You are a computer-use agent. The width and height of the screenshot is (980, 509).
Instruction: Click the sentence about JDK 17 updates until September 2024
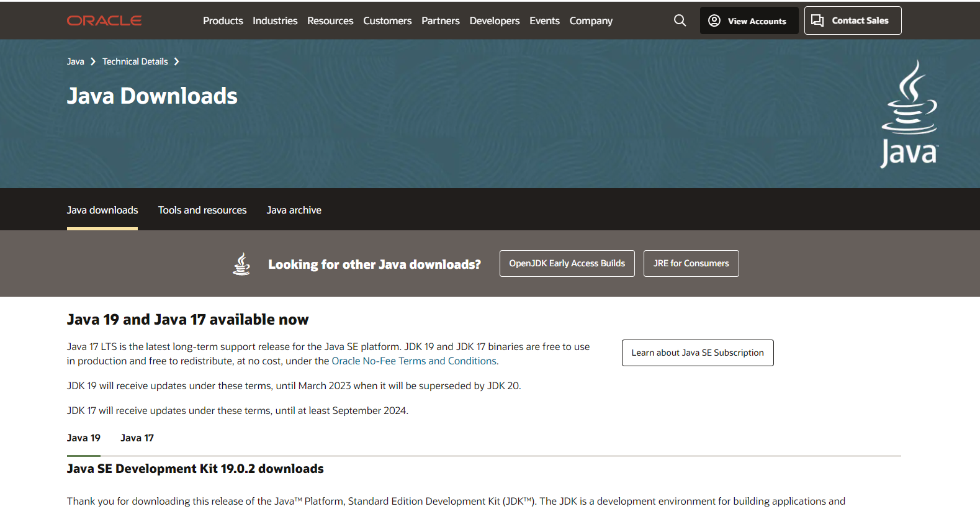pyautogui.click(x=238, y=411)
